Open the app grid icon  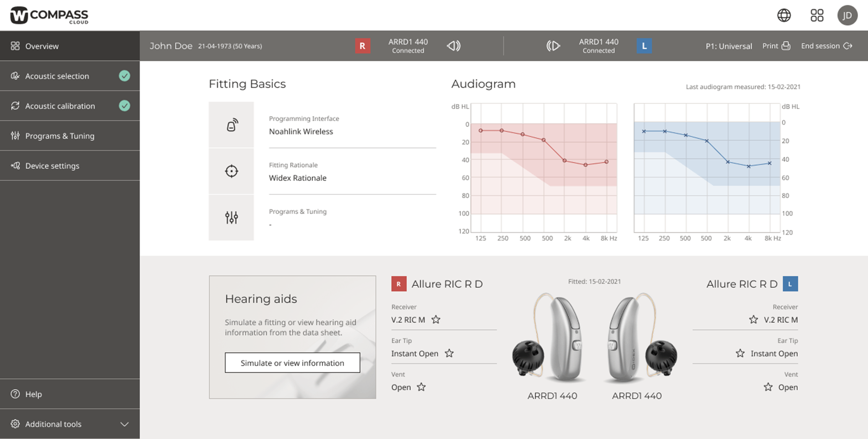[817, 15]
